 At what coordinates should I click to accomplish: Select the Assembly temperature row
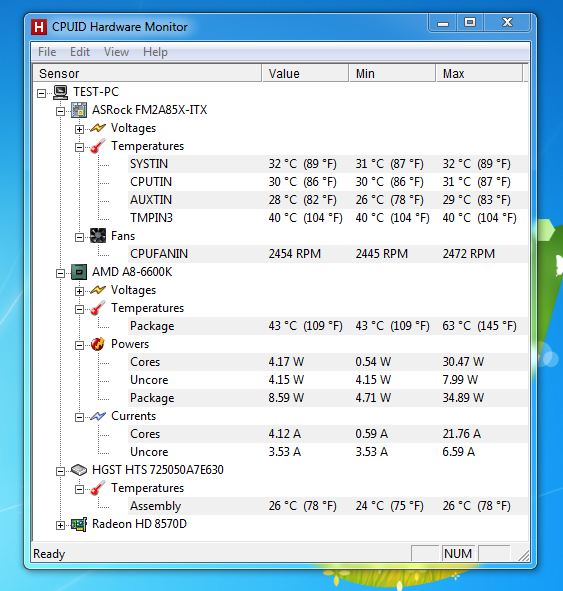[x=328, y=506]
